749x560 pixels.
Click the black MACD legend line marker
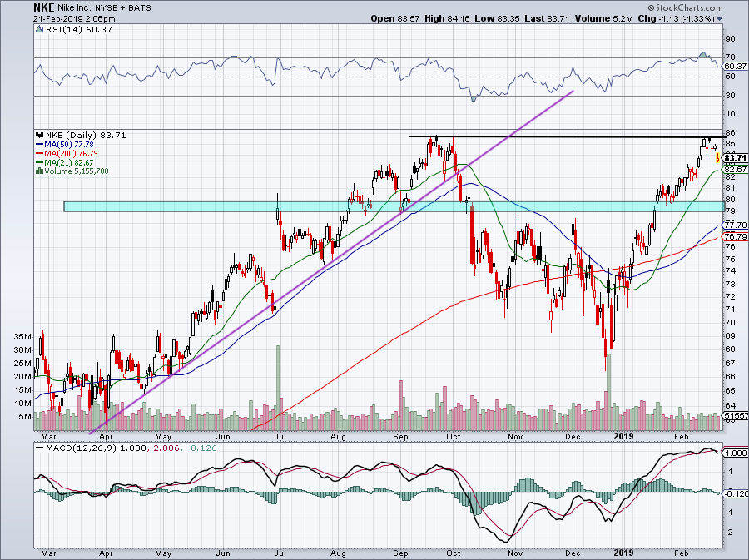40,448
